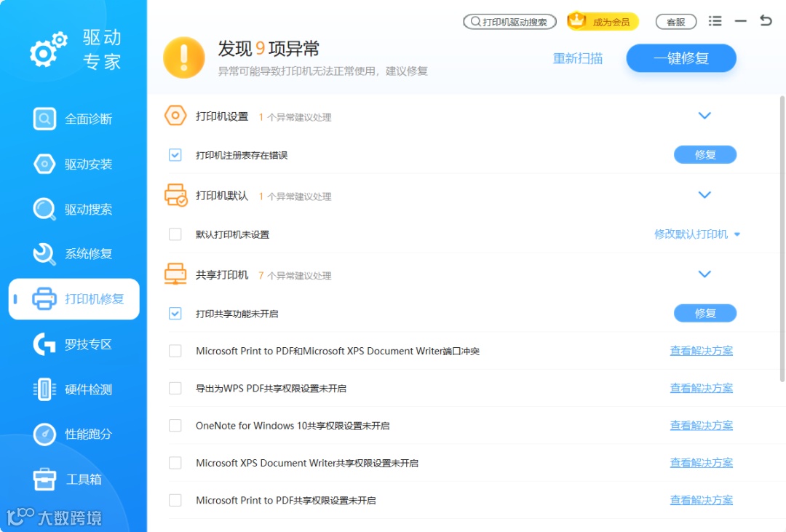This screenshot has height=532, width=786.
Task: Open 罗技专区 section
Action: [73, 344]
